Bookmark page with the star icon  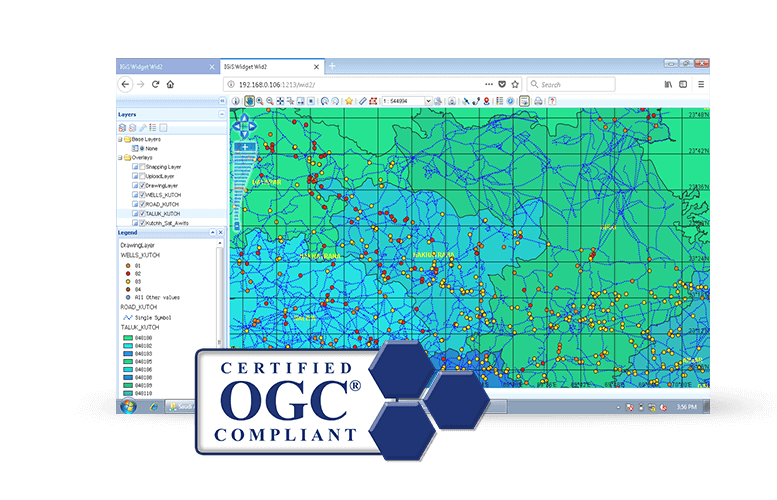(x=515, y=84)
